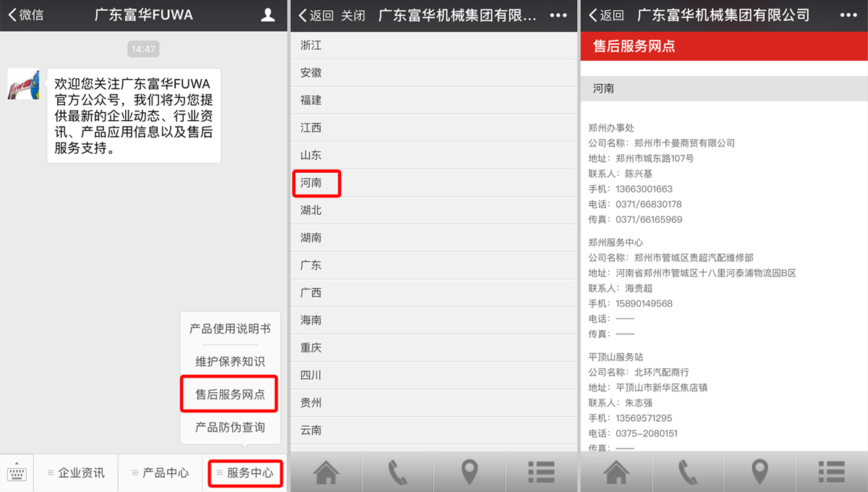Choose 四川 province row
The width and height of the screenshot is (868, 492).
pyautogui.click(x=434, y=376)
